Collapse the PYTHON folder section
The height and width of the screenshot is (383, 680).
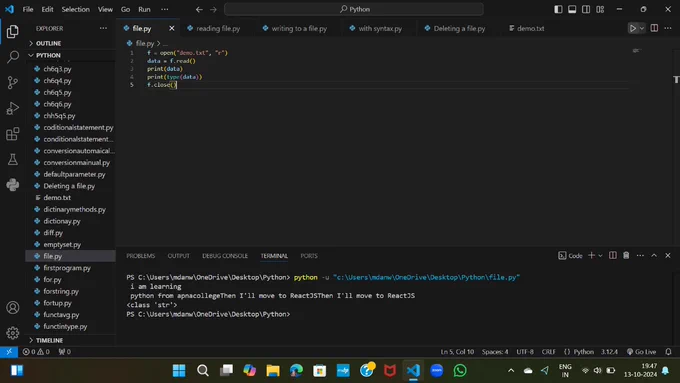[x=71, y=56]
